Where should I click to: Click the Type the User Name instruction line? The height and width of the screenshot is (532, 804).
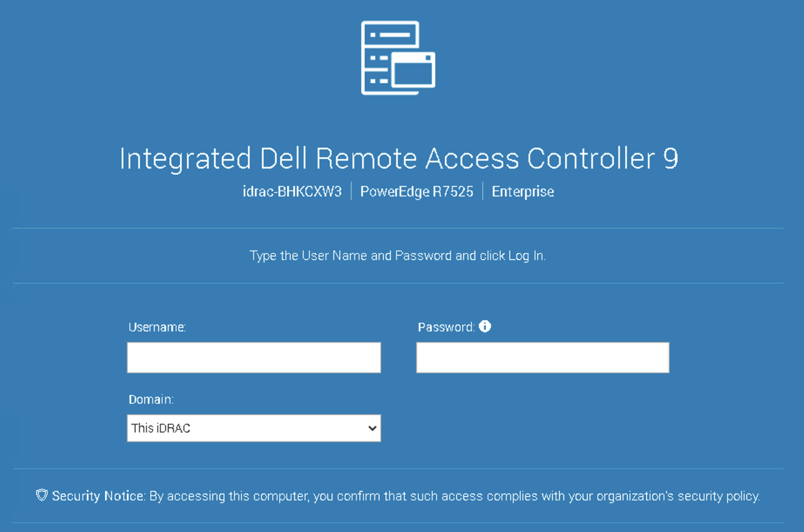[x=398, y=256]
